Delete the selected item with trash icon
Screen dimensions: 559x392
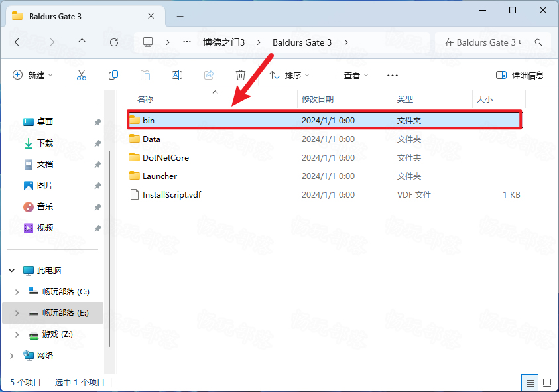[241, 75]
